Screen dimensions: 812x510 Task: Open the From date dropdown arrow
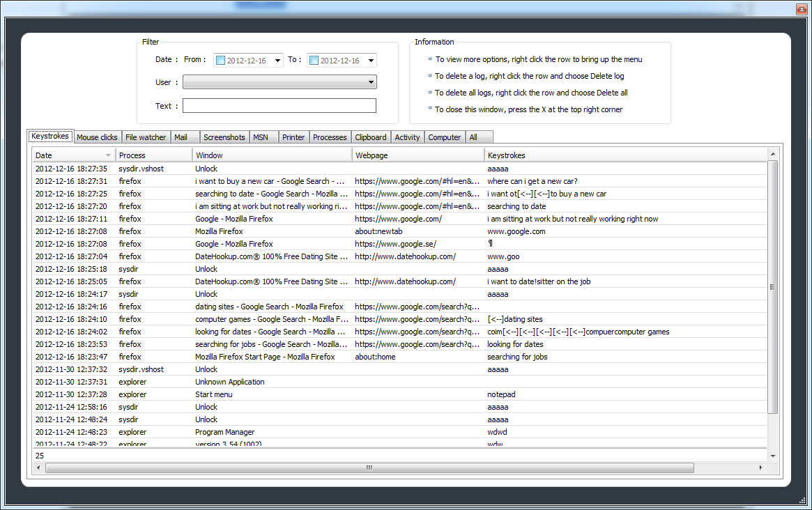[x=277, y=61]
